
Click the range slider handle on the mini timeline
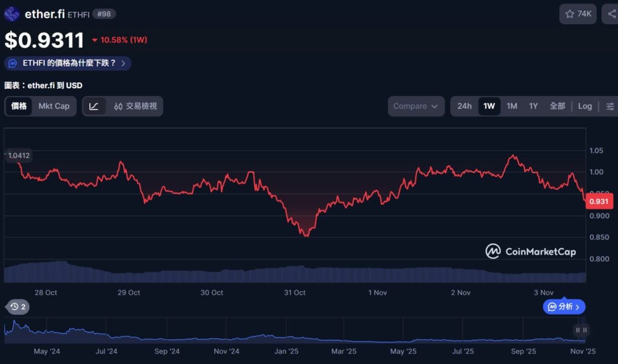point(581,330)
